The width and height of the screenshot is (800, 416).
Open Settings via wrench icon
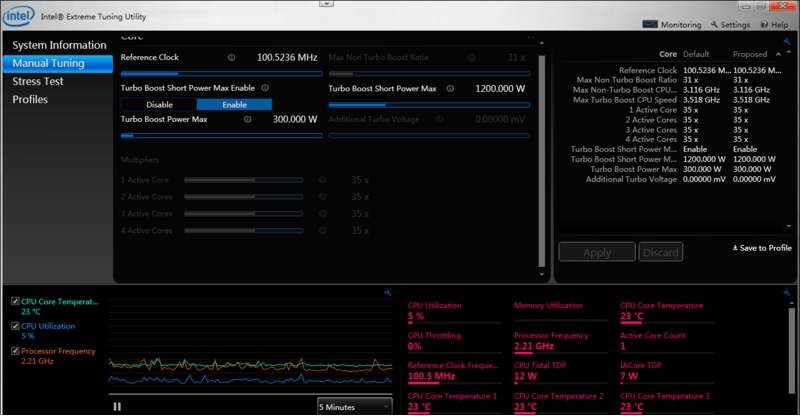pyautogui.click(x=713, y=24)
